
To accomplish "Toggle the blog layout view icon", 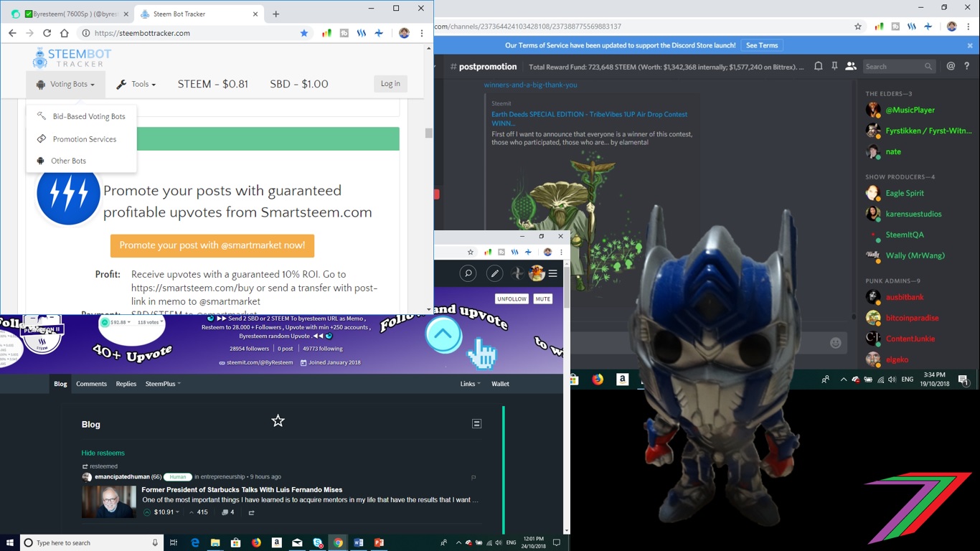I will click(476, 424).
